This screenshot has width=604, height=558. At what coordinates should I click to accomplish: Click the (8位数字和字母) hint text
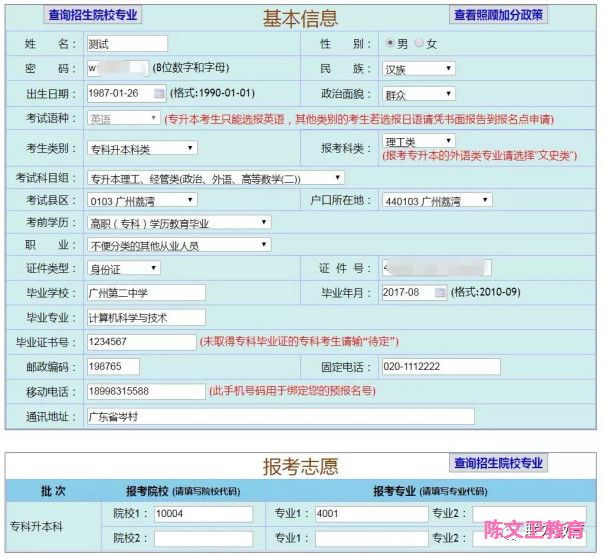[191, 68]
